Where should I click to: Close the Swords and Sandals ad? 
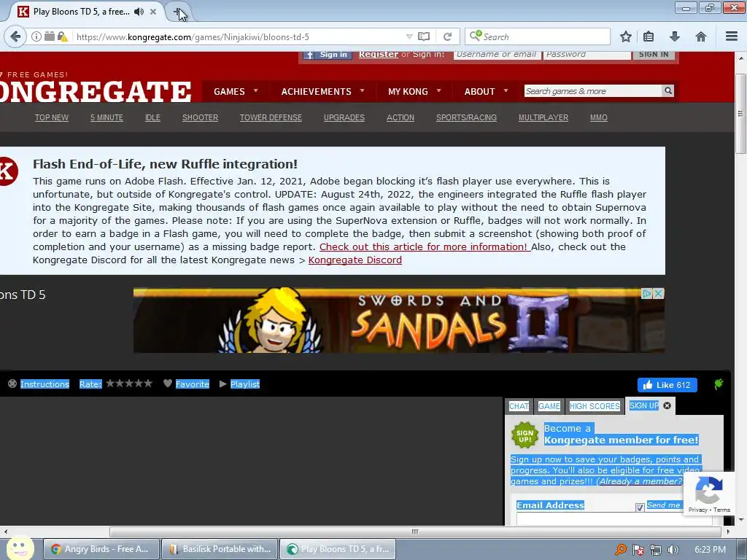(x=659, y=293)
